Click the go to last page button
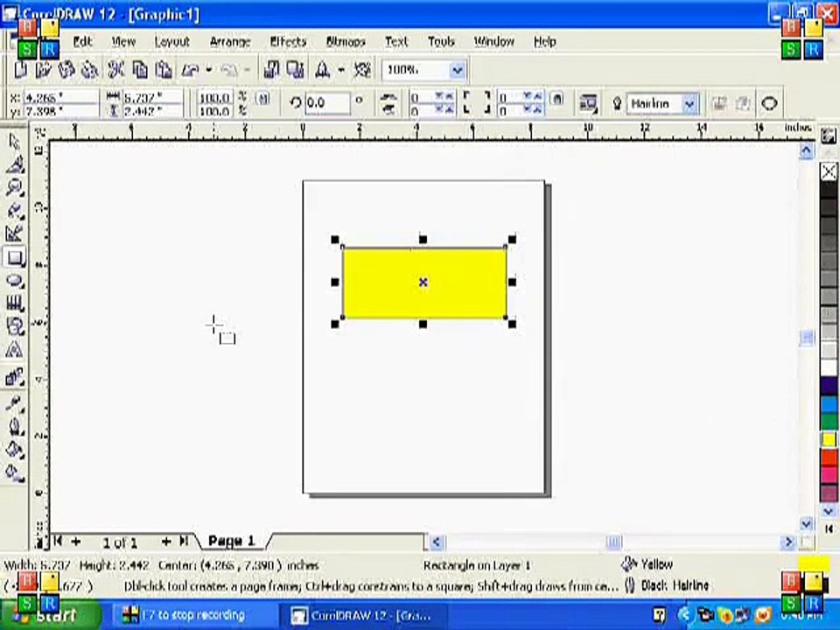840x630 pixels. [x=184, y=542]
